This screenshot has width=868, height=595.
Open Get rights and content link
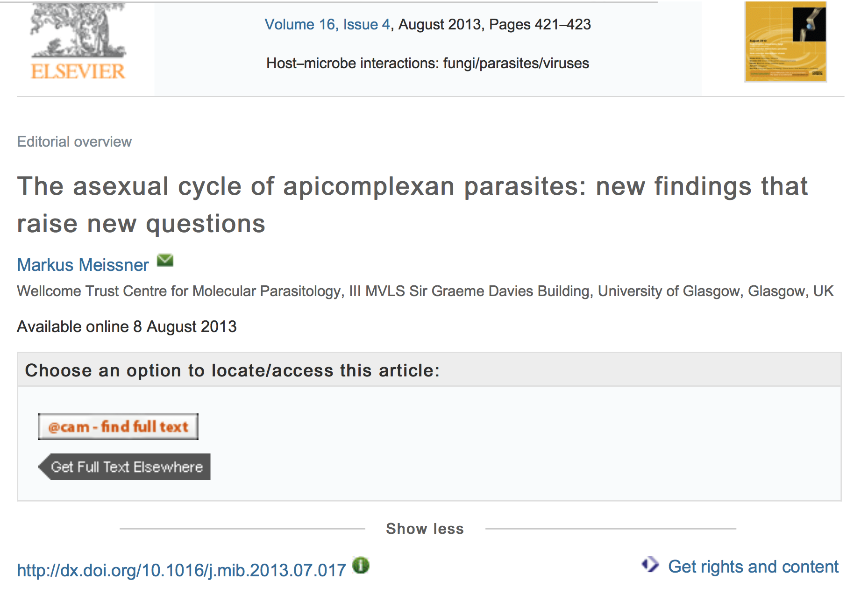753,567
